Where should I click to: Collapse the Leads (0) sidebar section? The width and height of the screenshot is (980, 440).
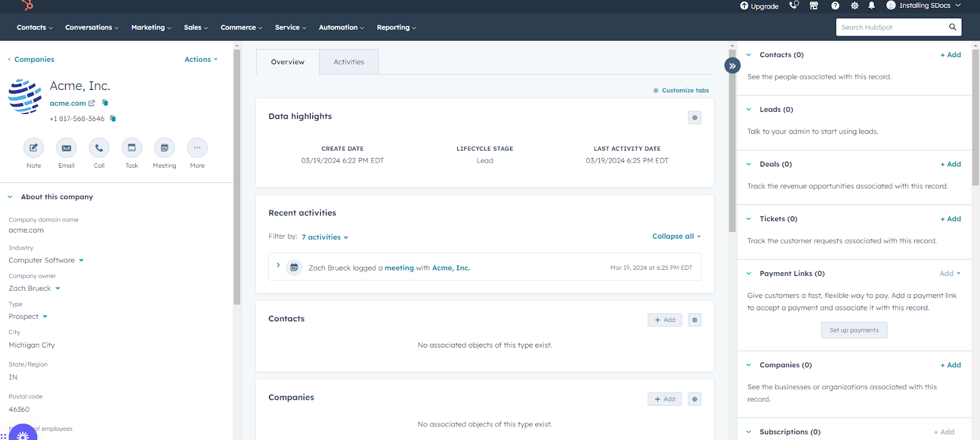[x=748, y=110]
